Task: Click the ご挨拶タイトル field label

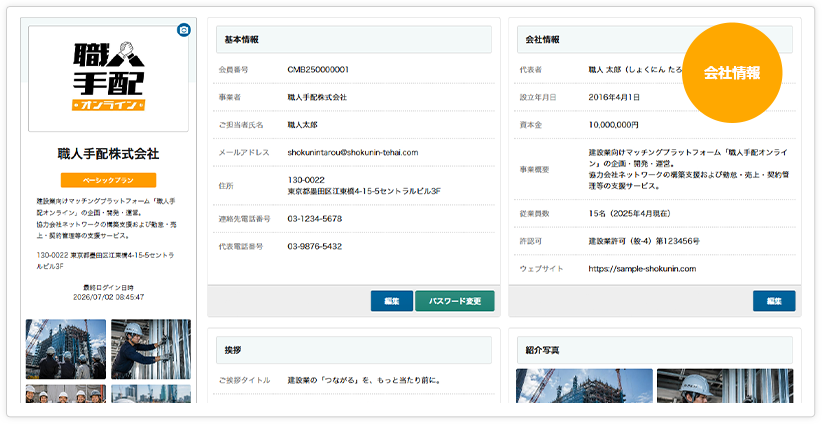Action: tap(244, 380)
